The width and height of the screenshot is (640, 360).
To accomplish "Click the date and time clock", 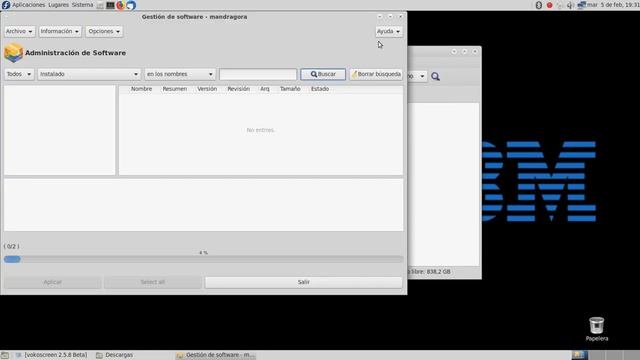I will point(613,5).
